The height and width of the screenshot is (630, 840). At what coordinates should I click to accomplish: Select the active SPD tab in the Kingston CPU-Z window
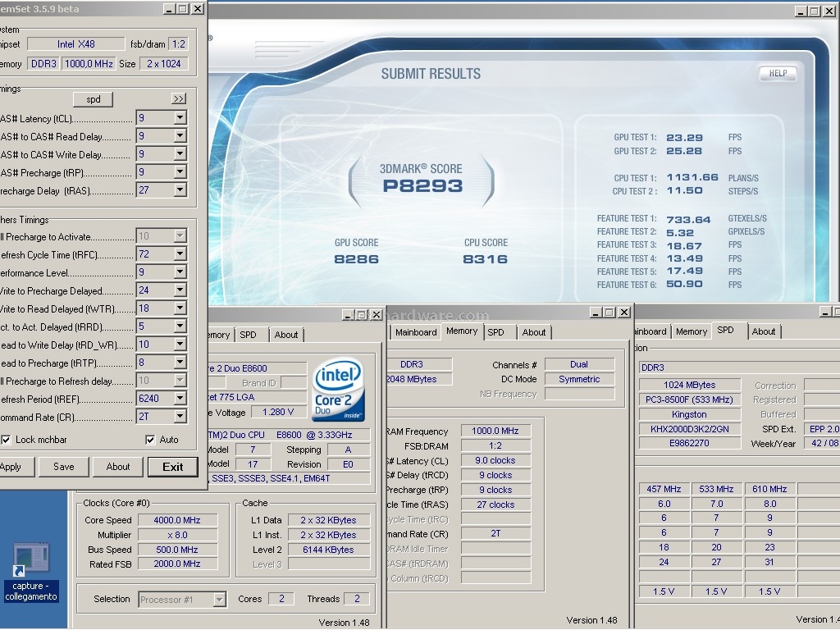726,331
